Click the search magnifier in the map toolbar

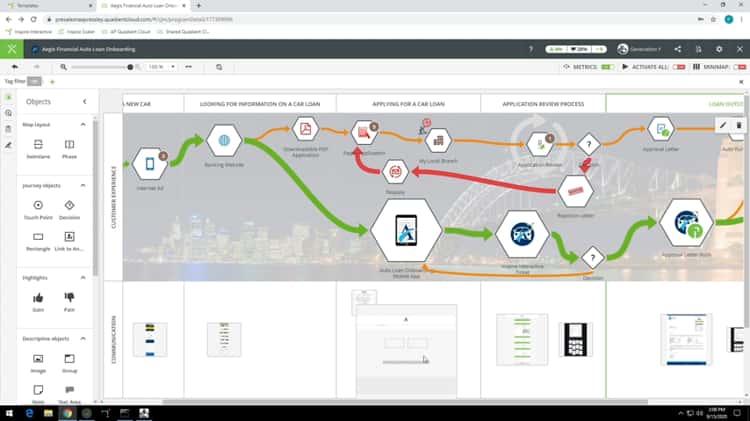219,67
